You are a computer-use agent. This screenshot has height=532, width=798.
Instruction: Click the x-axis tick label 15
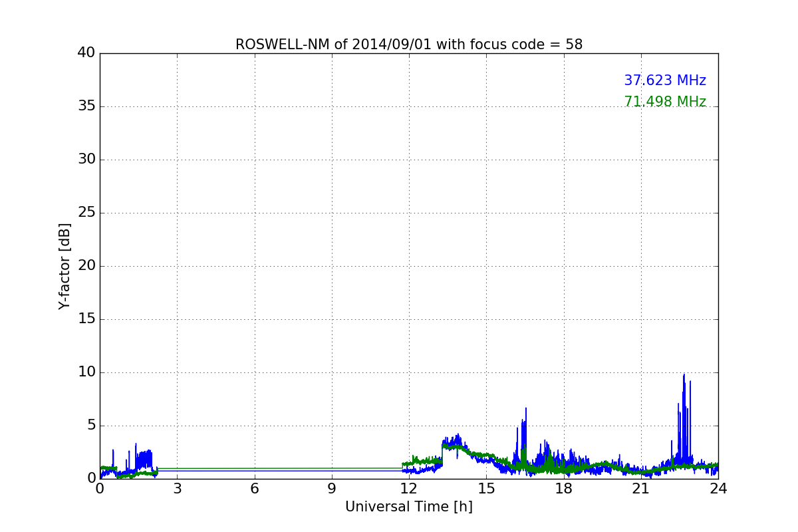coord(486,489)
